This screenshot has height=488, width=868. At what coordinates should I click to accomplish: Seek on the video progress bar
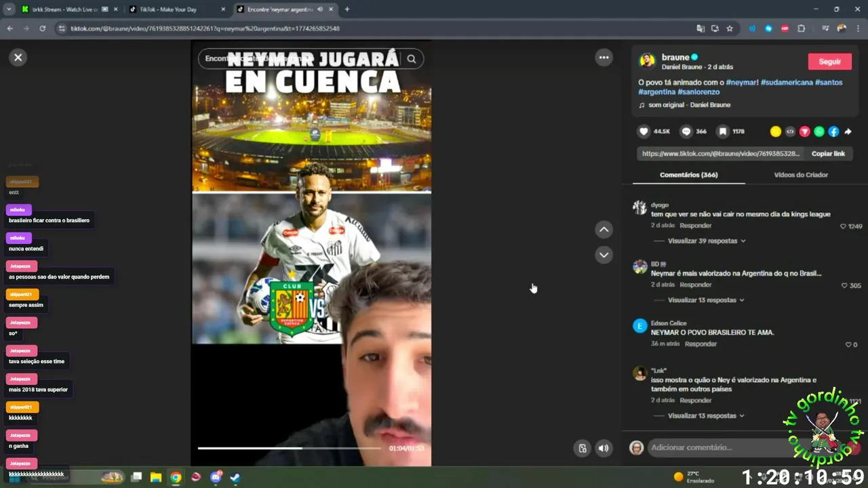click(289, 448)
